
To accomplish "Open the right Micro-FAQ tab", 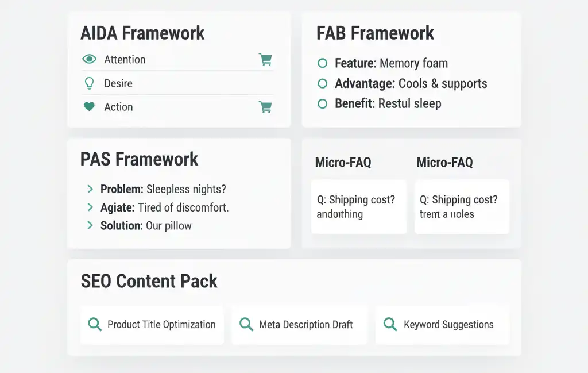I will point(445,163).
